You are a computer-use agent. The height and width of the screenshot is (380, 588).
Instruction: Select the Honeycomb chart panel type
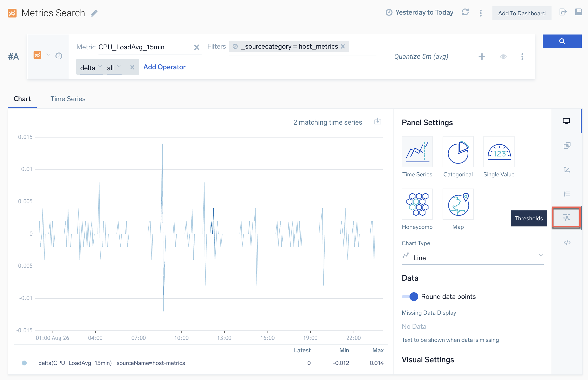tap(417, 204)
